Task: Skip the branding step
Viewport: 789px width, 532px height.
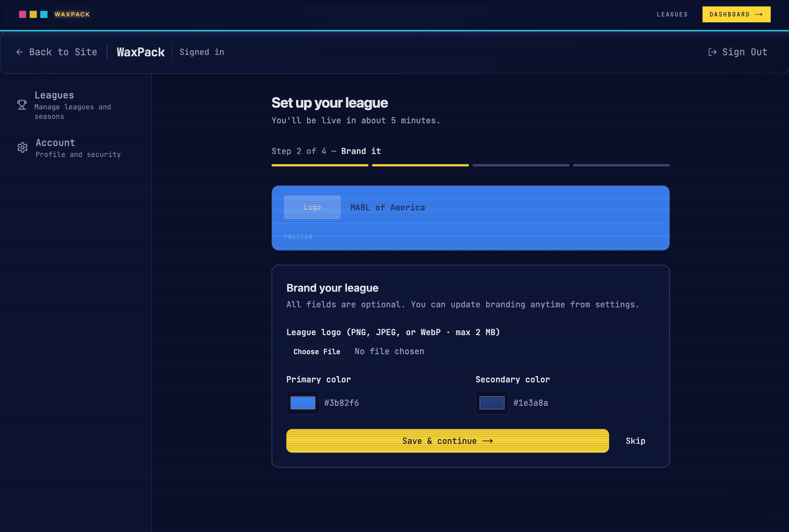Action: click(x=635, y=441)
